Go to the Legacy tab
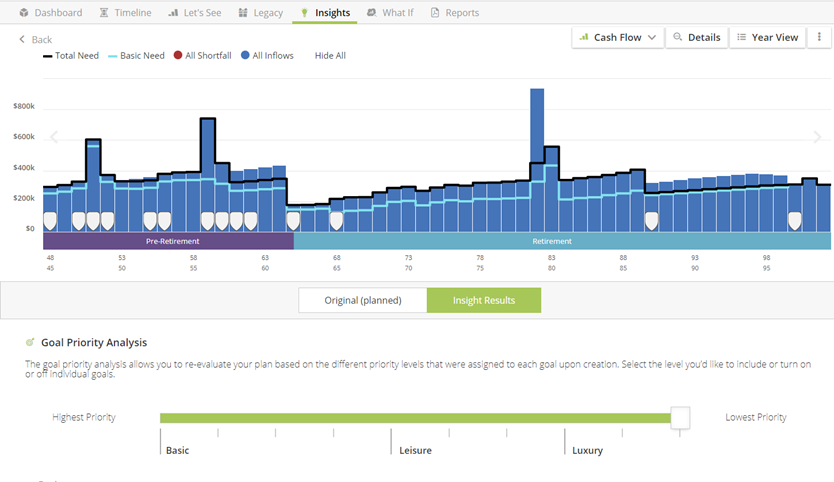The image size is (834, 482). [x=261, y=13]
